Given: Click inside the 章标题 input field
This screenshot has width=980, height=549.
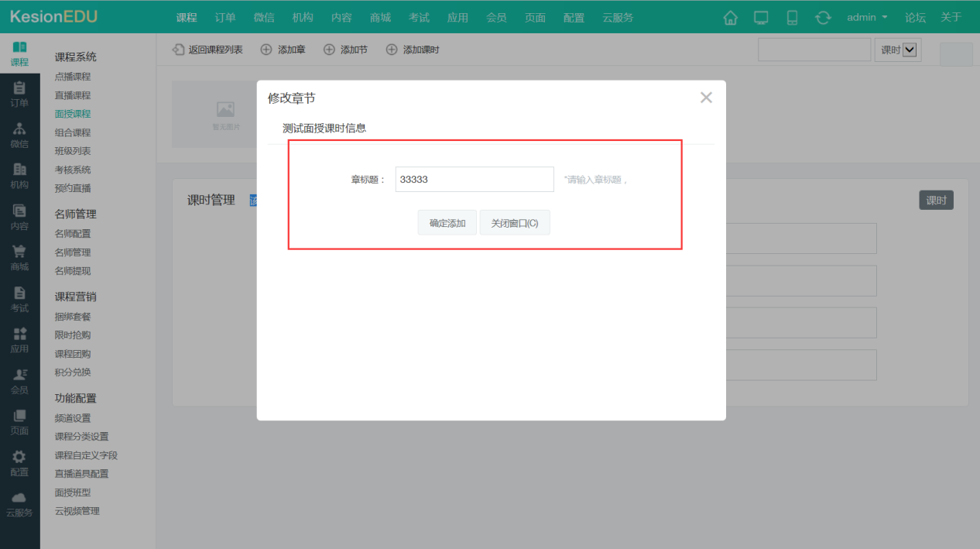Looking at the screenshot, I should pyautogui.click(x=474, y=179).
